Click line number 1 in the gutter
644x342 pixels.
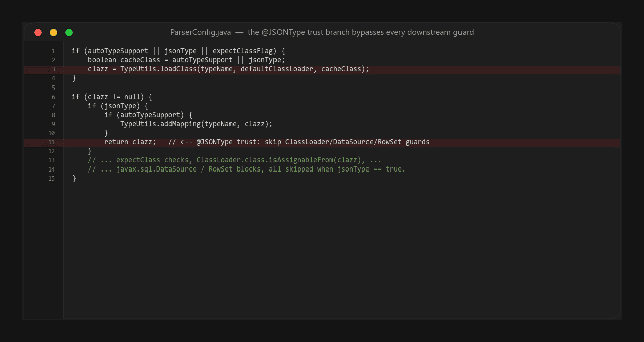pos(53,51)
